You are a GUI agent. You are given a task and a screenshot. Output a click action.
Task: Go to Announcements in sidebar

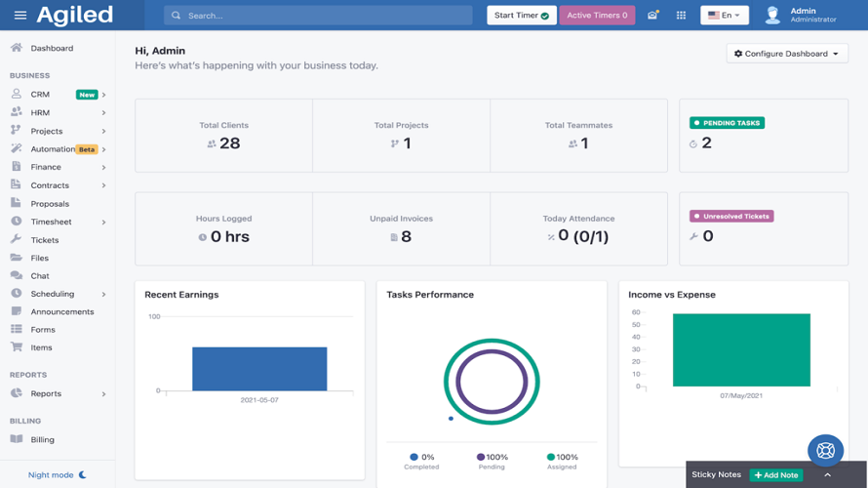61,312
